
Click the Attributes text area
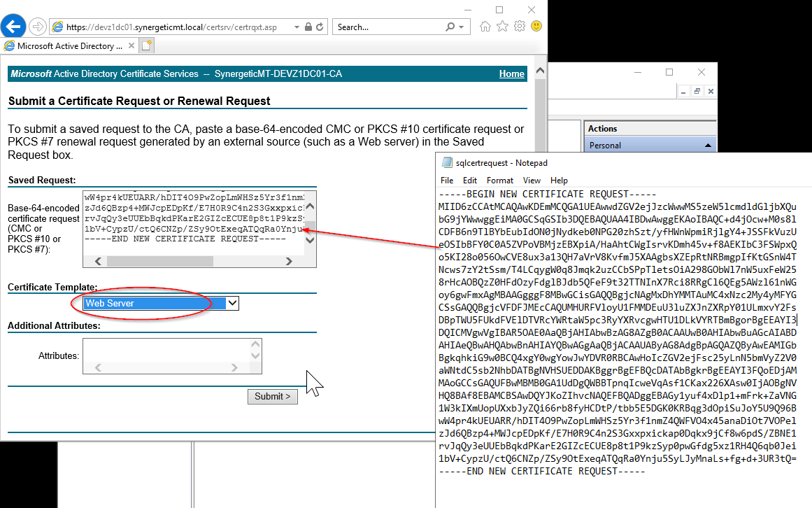click(166, 350)
